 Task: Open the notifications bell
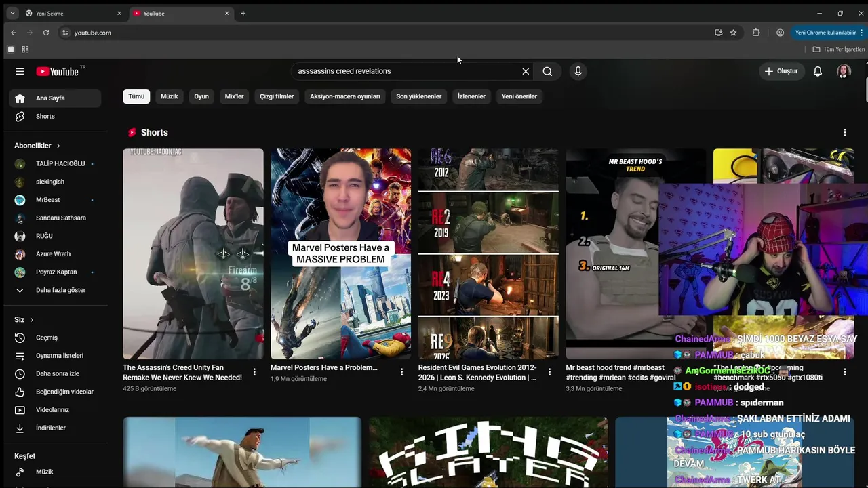pyautogui.click(x=818, y=71)
